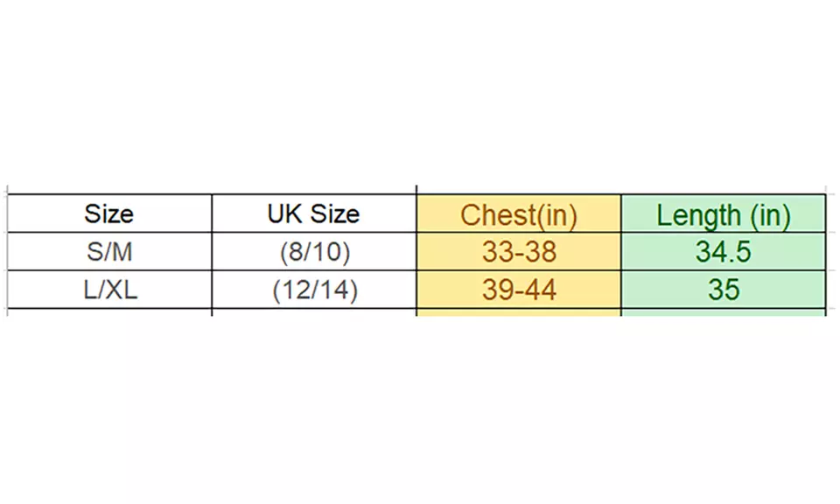
Task: Click the 34.5 length cell
Action: [723, 252]
